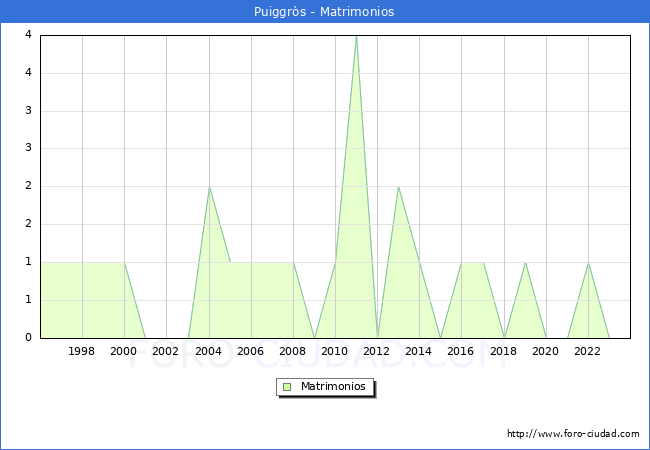Click the 2022 x-axis label
650x450 pixels.
tap(587, 351)
